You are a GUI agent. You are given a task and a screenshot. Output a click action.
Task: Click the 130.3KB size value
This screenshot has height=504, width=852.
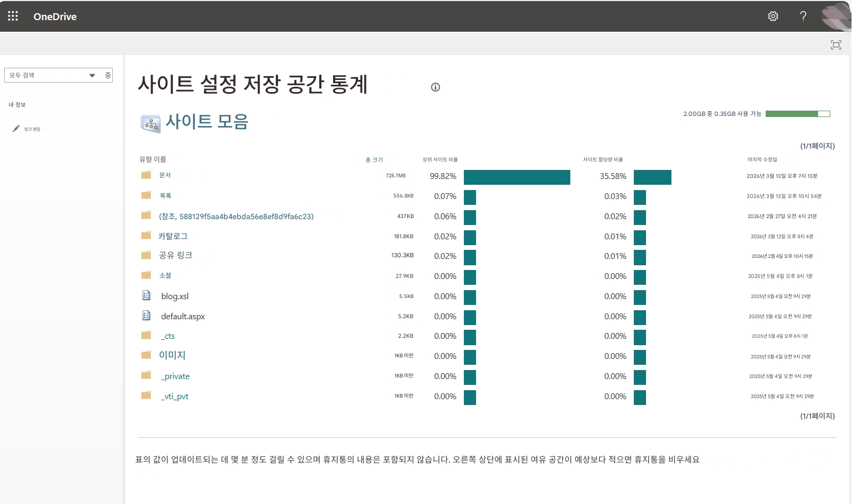(402, 255)
